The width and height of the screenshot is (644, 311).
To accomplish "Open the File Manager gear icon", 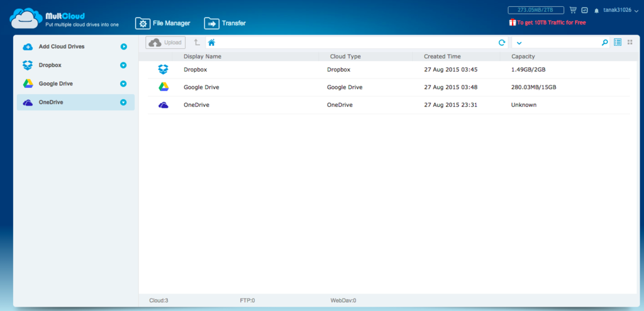I will 143,23.
